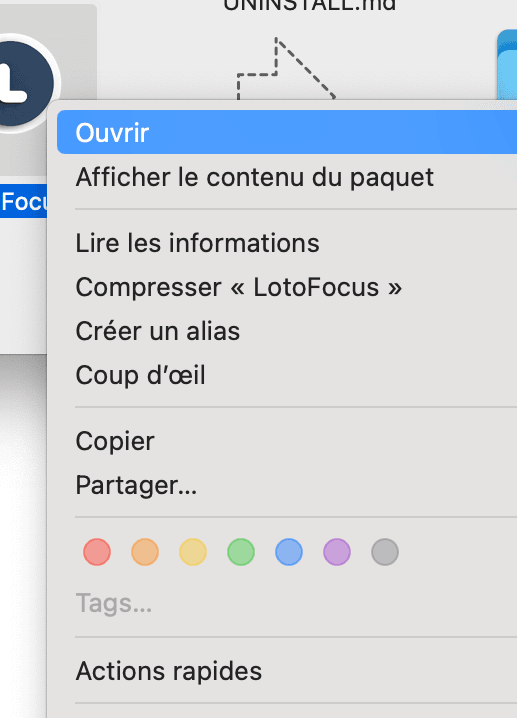This screenshot has width=517, height=718.
Task: Apply the yellow tag color
Action: 193,552
